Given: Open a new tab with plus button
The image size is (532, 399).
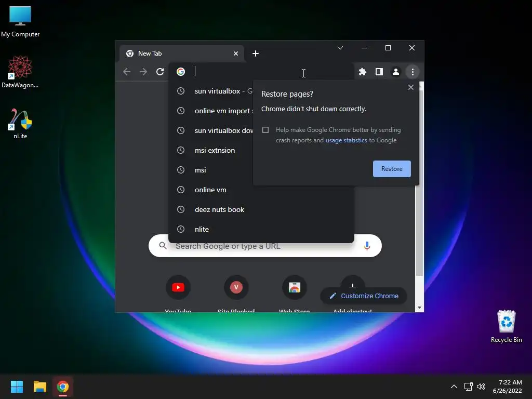Looking at the screenshot, I should (x=256, y=54).
